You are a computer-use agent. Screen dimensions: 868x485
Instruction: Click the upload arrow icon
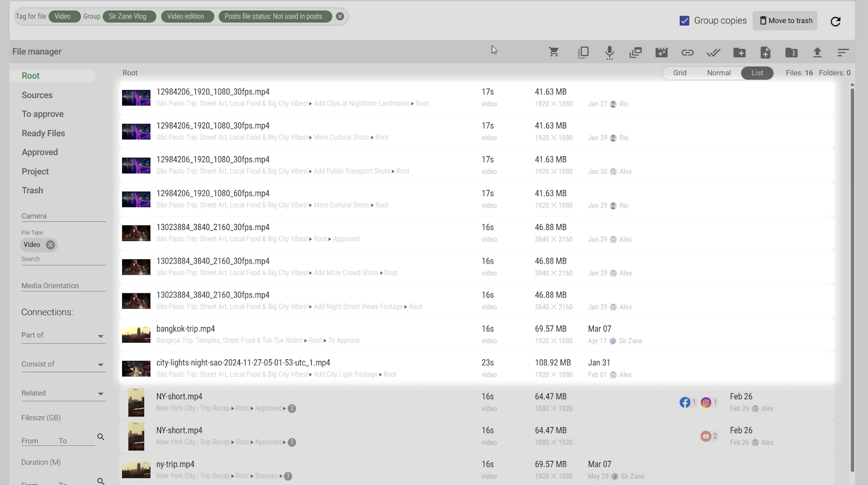tap(817, 52)
